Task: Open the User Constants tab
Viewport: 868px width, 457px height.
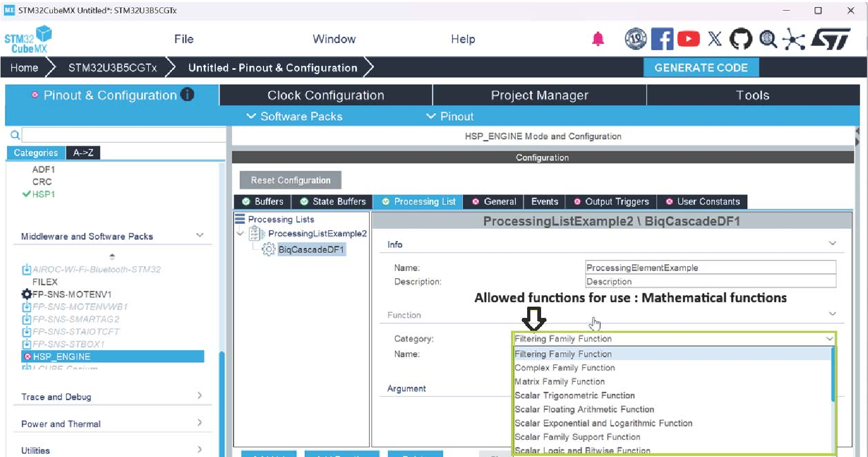Action: tap(702, 201)
